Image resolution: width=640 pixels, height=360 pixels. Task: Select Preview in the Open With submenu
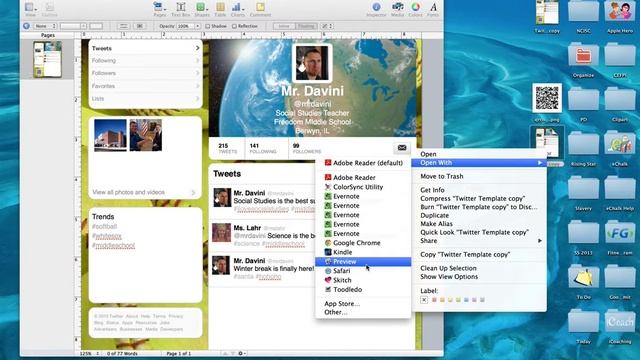(363, 262)
